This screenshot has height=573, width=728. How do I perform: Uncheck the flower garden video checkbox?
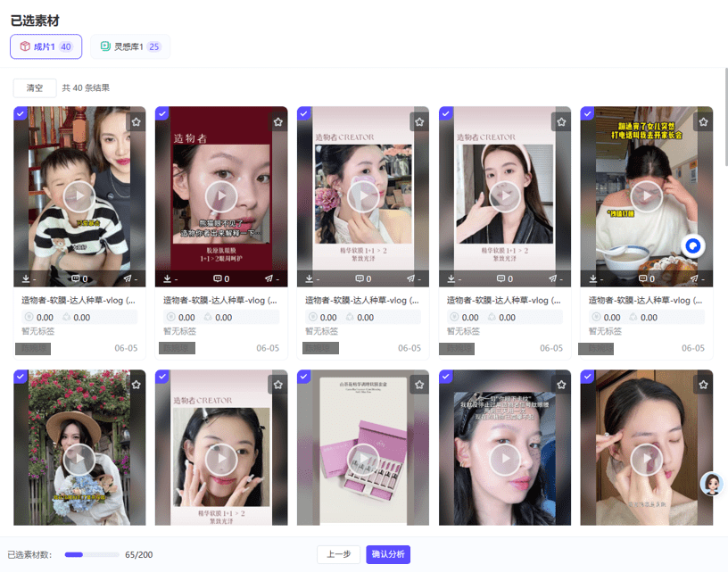click(21, 377)
